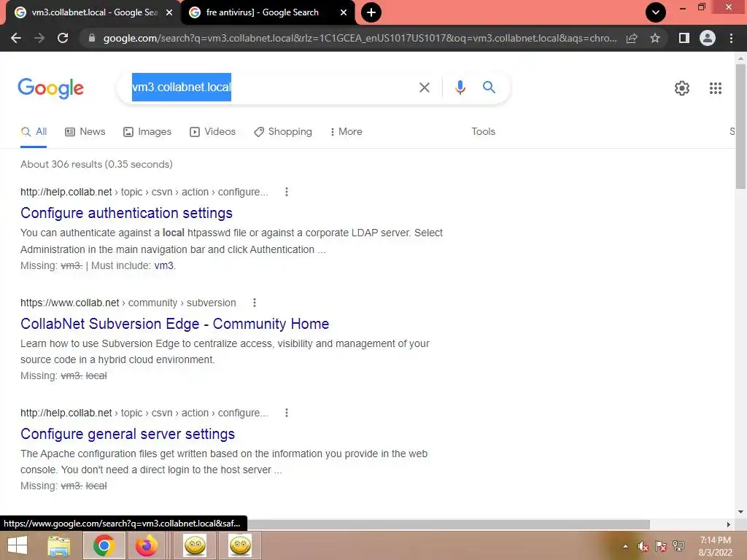Open File Explorer from the taskbar
Image resolution: width=747 pixels, height=560 pixels.
58,545
